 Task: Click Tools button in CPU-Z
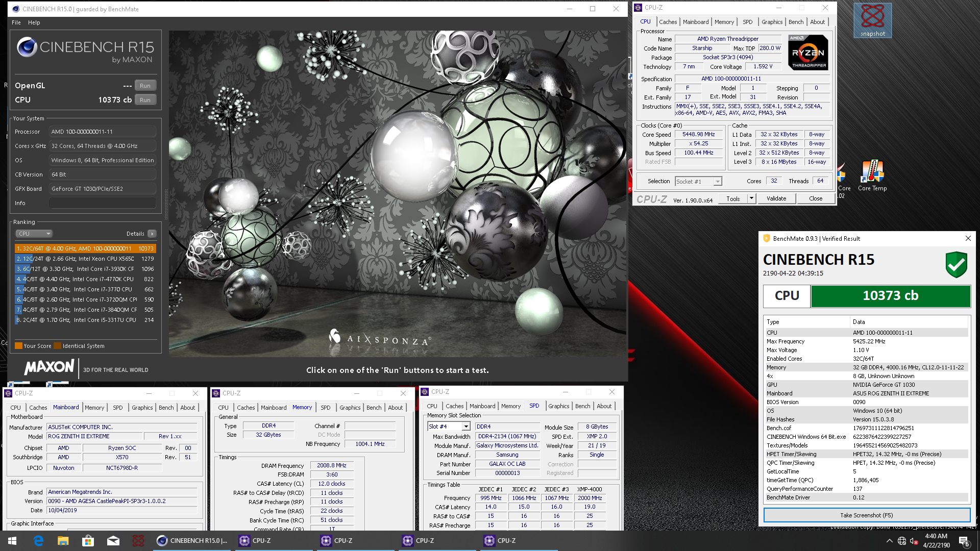tap(733, 198)
